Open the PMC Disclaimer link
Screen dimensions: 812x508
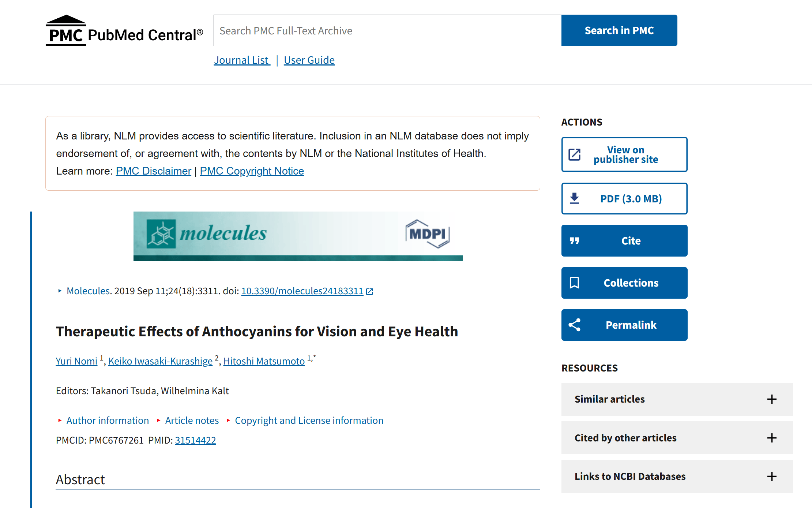pyautogui.click(x=154, y=171)
